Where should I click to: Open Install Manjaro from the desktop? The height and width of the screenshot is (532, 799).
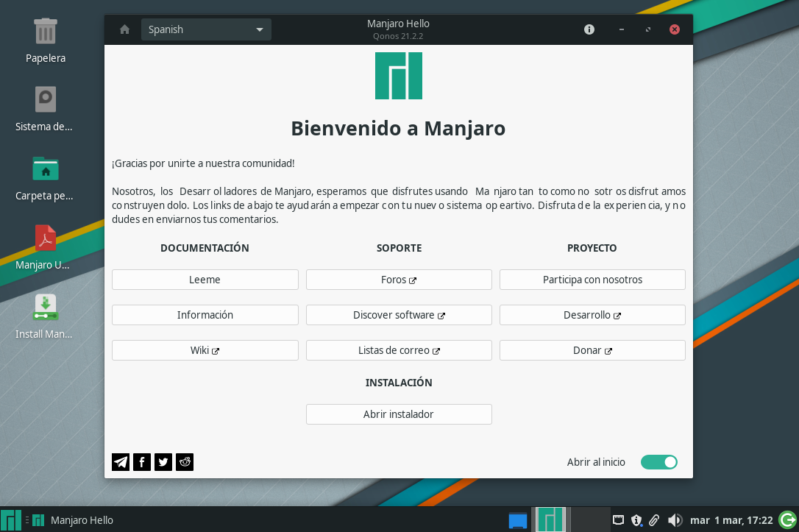point(45,307)
